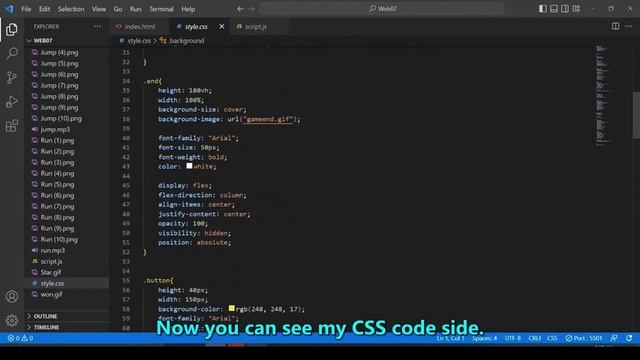This screenshot has width=640, height=360.
Task: Click the feedback icon in status bar
Action: pos(614,338)
